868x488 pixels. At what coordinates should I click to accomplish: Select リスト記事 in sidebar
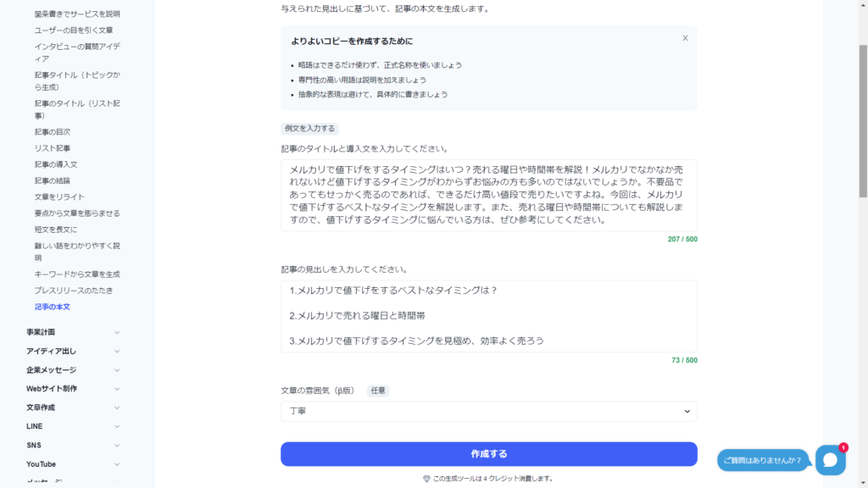pos(52,147)
